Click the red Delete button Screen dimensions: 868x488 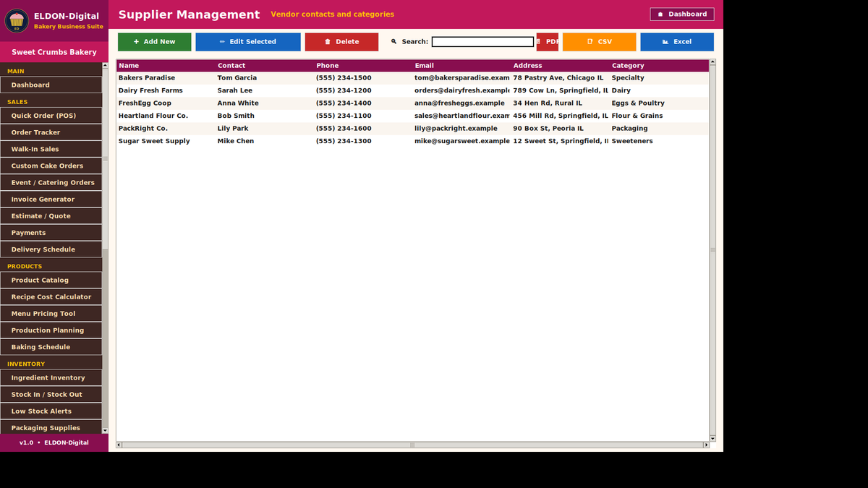341,42
